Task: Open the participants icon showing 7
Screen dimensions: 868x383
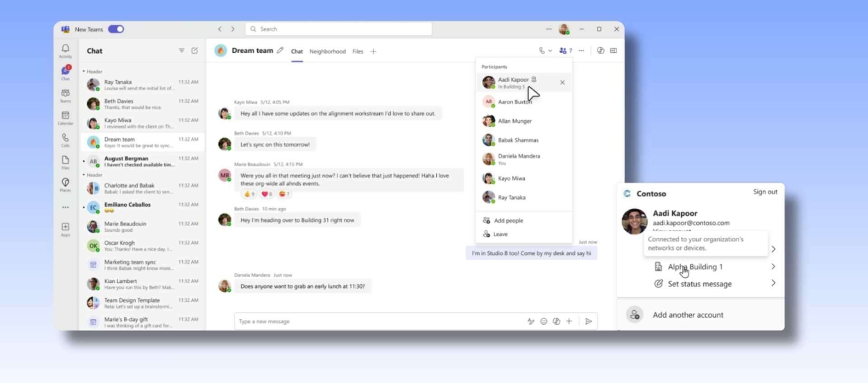Action: (566, 51)
